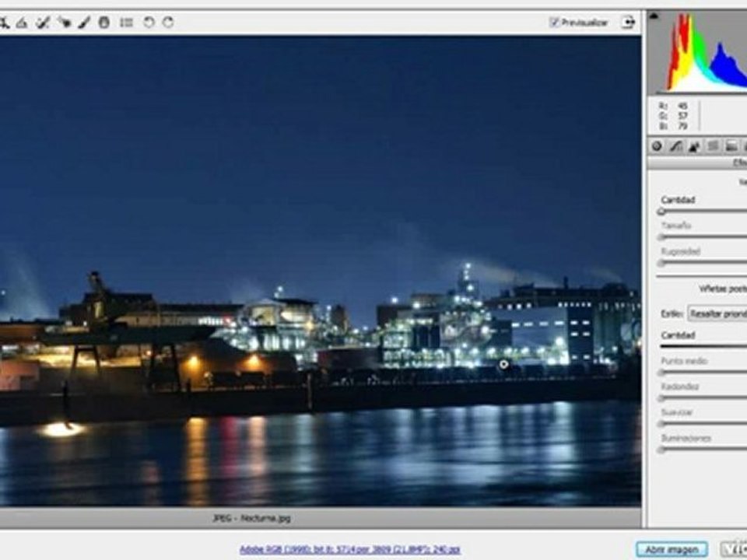
Task: Switch to the HSL / Grayscale tab
Action: tap(713, 146)
